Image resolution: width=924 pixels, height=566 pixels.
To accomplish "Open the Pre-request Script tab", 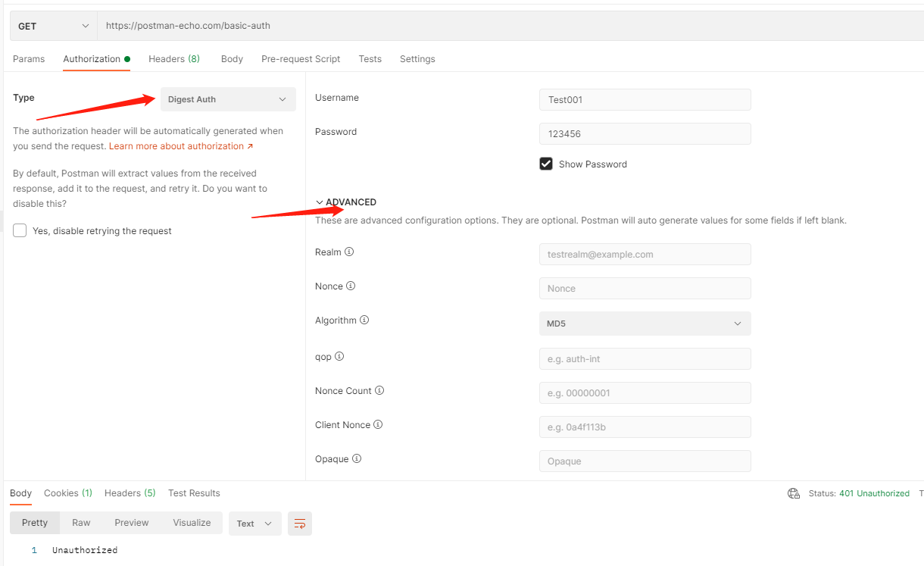I will point(301,59).
